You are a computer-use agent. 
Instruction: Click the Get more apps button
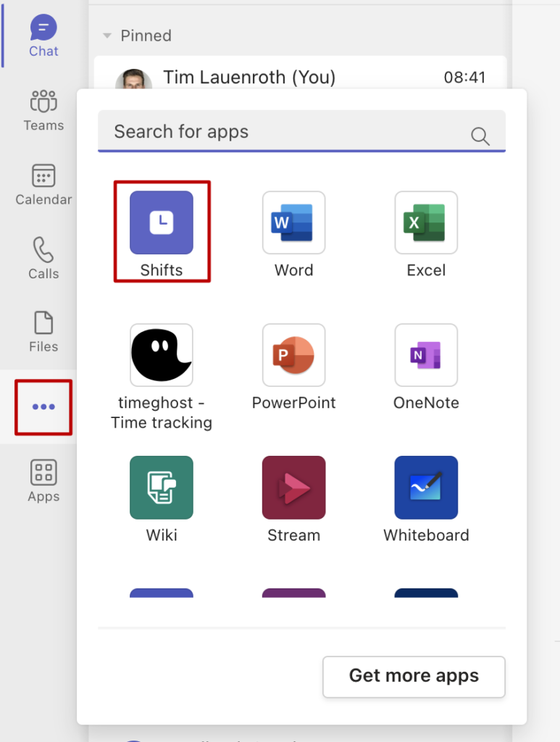(x=414, y=676)
